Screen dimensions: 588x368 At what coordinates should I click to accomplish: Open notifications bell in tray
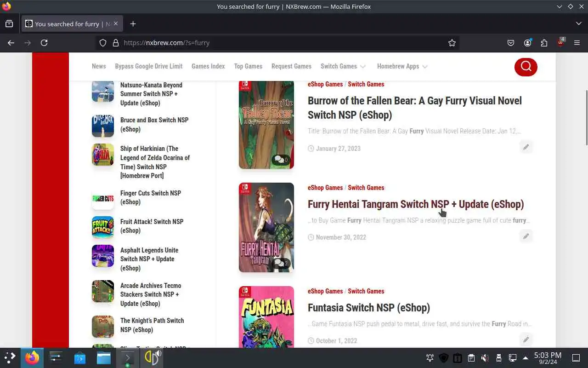(x=430, y=358)
